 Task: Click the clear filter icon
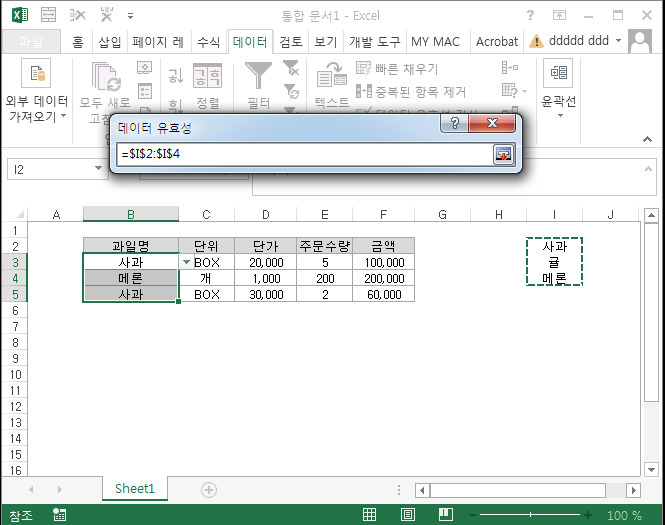point(291,68)
